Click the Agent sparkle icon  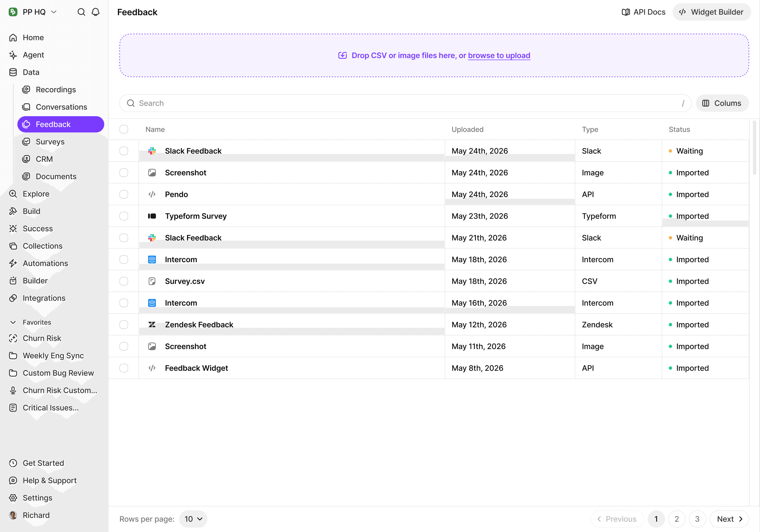(x=13, y=55)
